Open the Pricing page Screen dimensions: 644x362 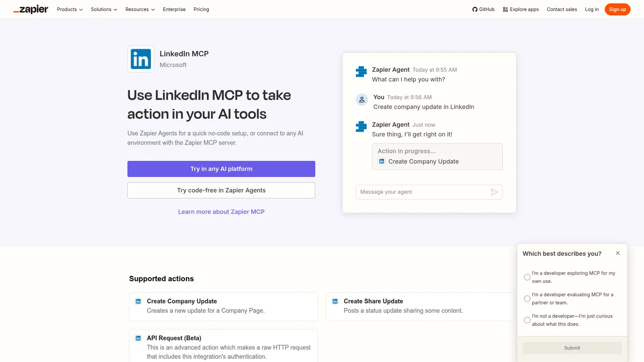201,9
